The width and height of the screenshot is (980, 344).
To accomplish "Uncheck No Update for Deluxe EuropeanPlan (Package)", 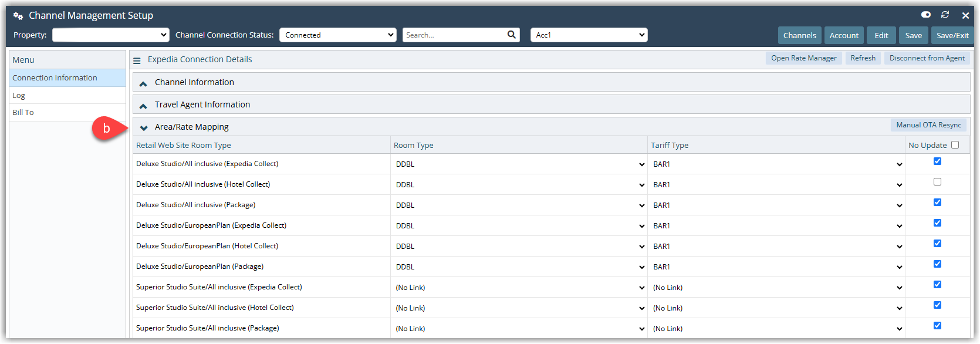I will (937, 264).
